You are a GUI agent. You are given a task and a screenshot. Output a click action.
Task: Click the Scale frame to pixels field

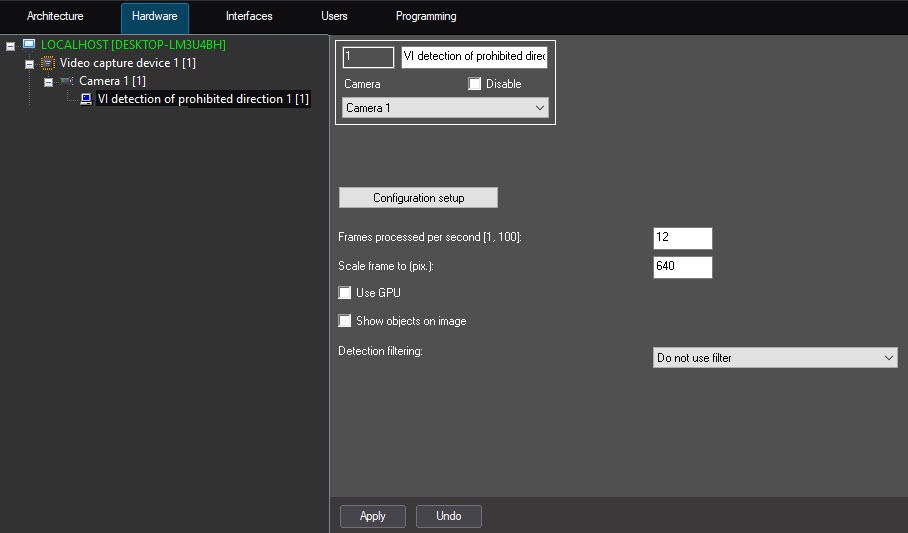pyautogui.click(x=682, y=267)
